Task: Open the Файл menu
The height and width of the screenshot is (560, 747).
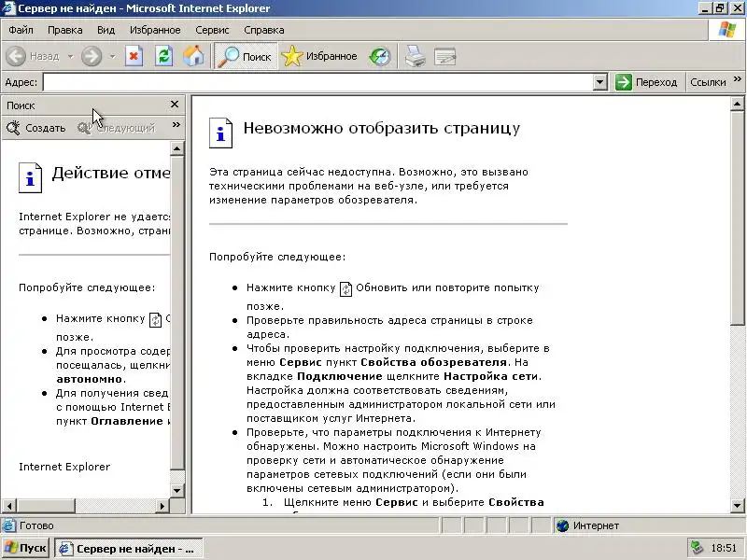Action: [x=21, y=30]
